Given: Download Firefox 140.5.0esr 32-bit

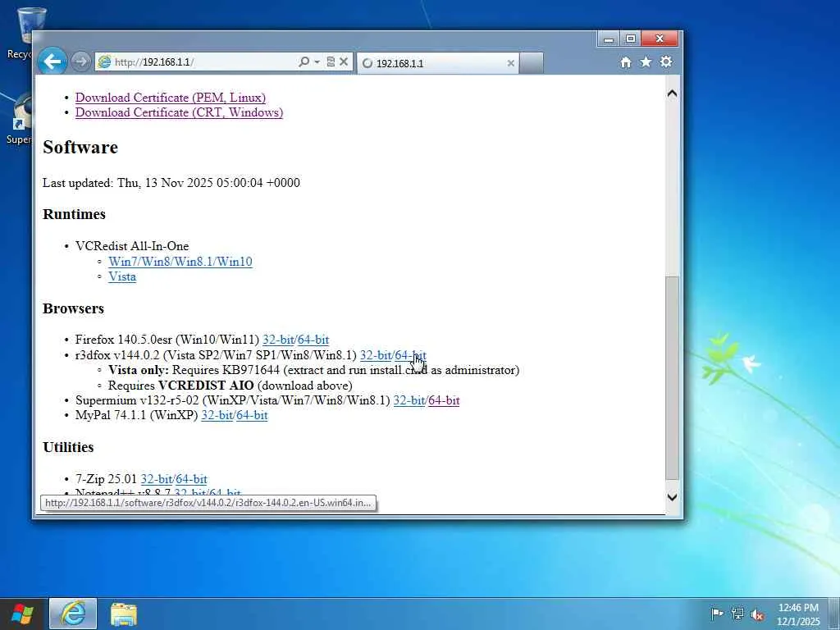Looking at the screenshot, I should [x=278, y=340].
